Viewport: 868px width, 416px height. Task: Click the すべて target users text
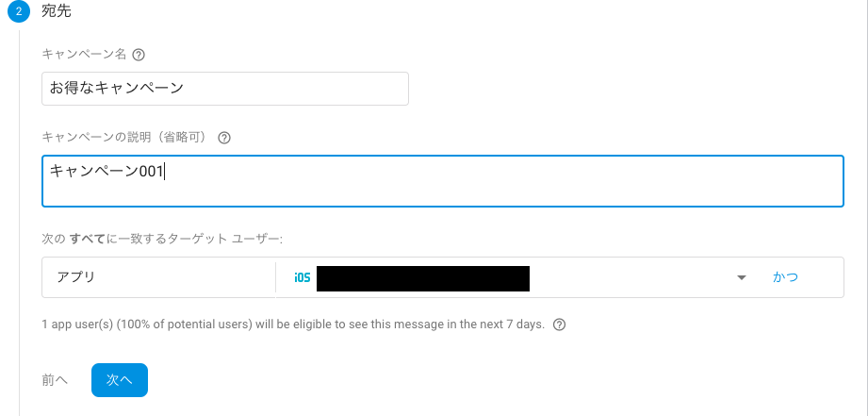click(87, 239)
